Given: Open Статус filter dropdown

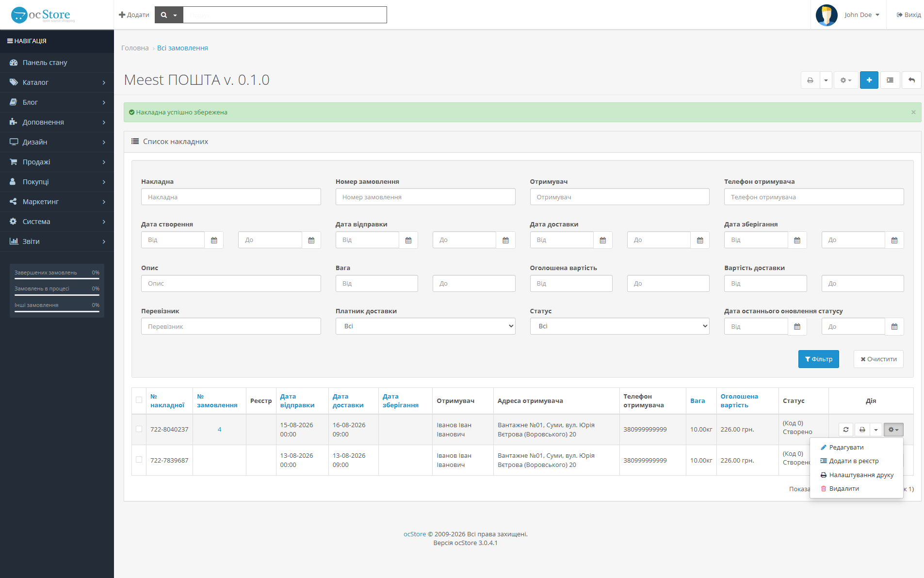Looking at the screenshot, I should 619,326.
